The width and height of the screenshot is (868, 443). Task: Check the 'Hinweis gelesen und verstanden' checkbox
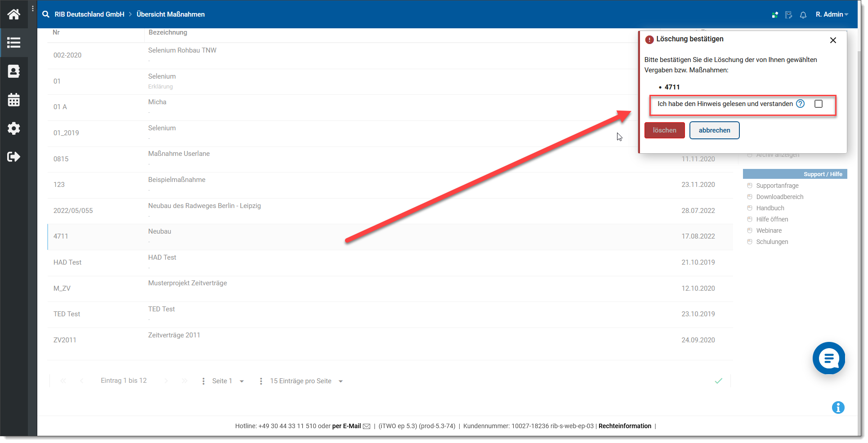pos(819,104)
